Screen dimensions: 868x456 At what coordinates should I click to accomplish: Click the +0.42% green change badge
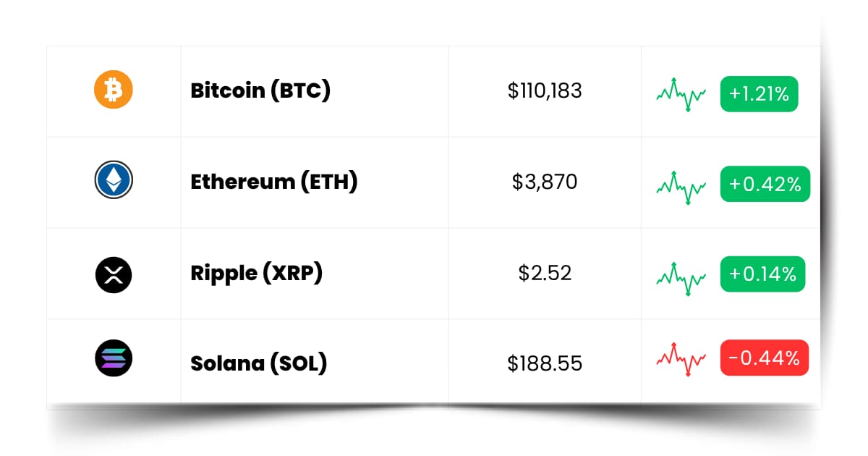tap(765, 184)
